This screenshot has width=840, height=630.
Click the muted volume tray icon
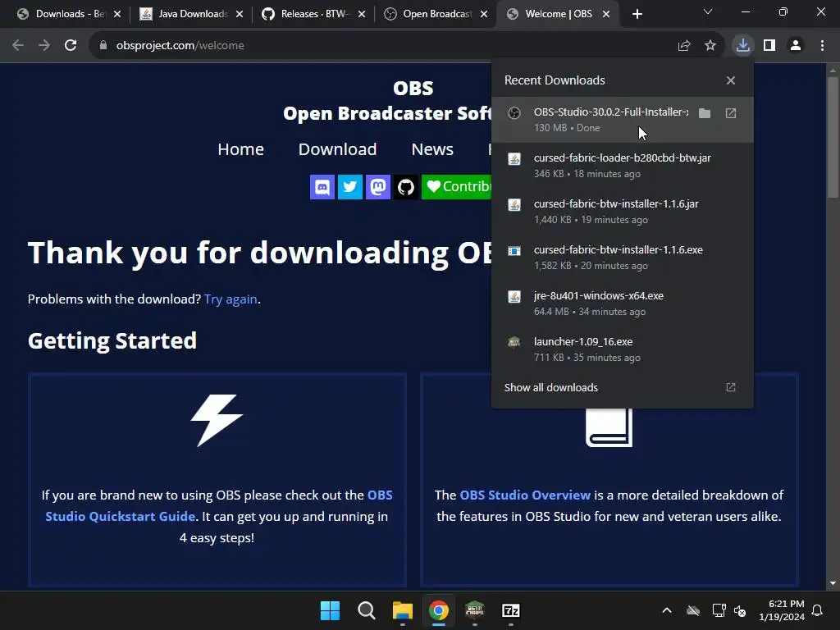click(741, 610)
